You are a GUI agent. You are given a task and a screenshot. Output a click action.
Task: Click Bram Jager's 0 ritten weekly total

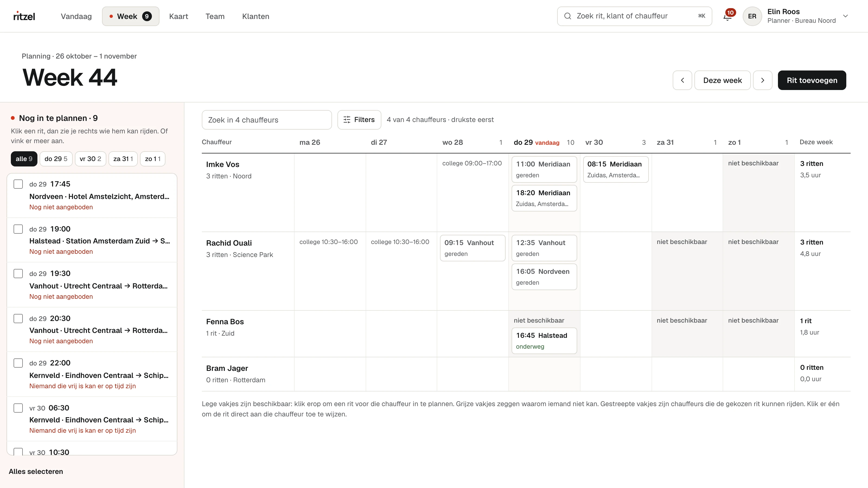pos(811,367)
